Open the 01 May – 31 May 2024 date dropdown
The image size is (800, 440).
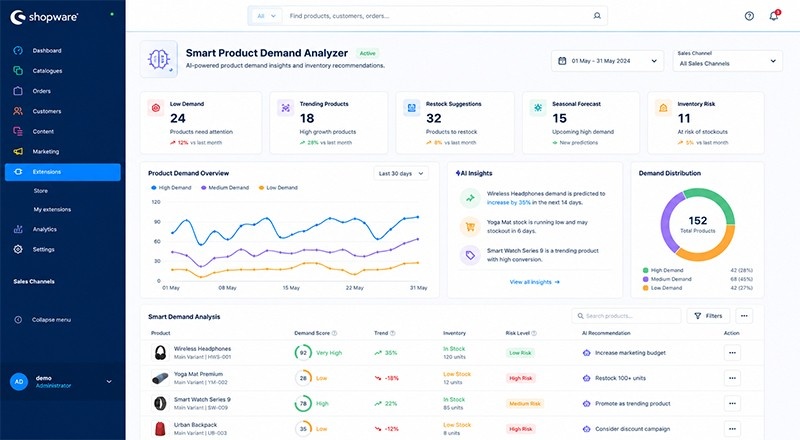click(x=607, y=61)
